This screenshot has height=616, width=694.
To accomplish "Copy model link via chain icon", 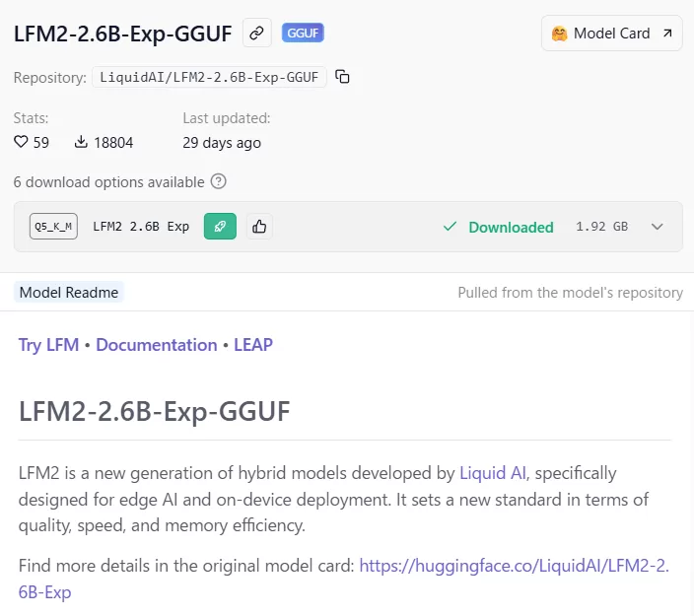I will pos(256,33).
